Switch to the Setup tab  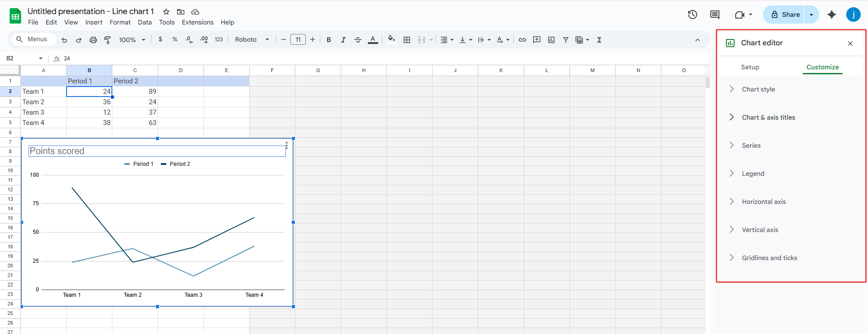(x=750, y=67)
